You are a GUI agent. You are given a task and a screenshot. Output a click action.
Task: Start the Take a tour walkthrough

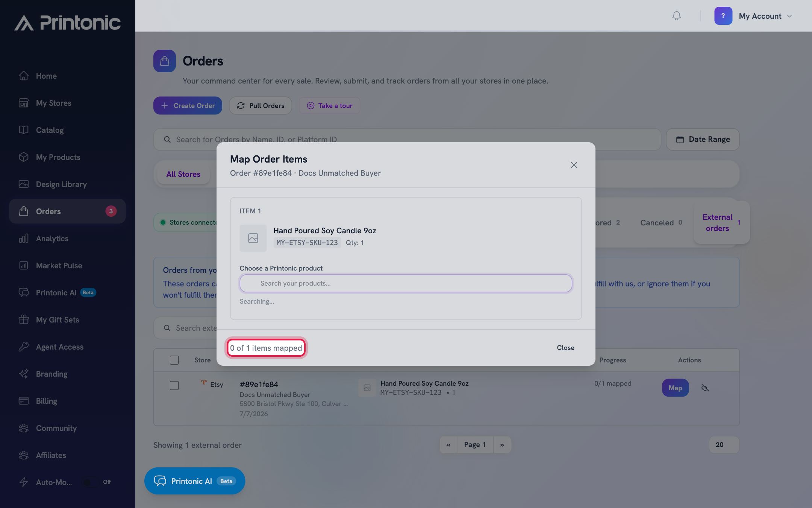pos(330,106)
